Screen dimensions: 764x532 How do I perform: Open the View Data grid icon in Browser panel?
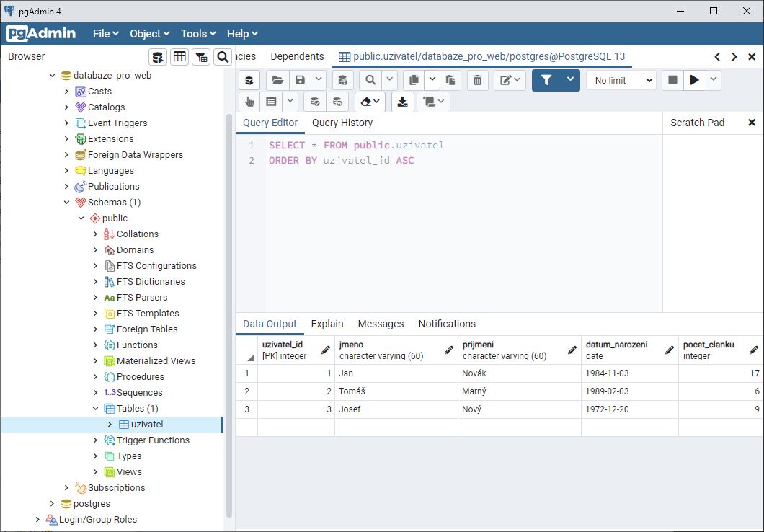coord(179,57)
